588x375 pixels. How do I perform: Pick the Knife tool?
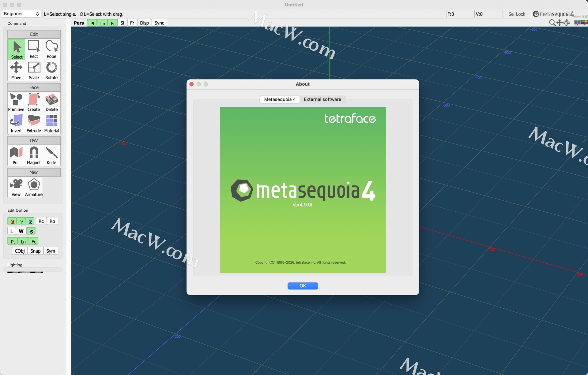[x=51, y=155]
